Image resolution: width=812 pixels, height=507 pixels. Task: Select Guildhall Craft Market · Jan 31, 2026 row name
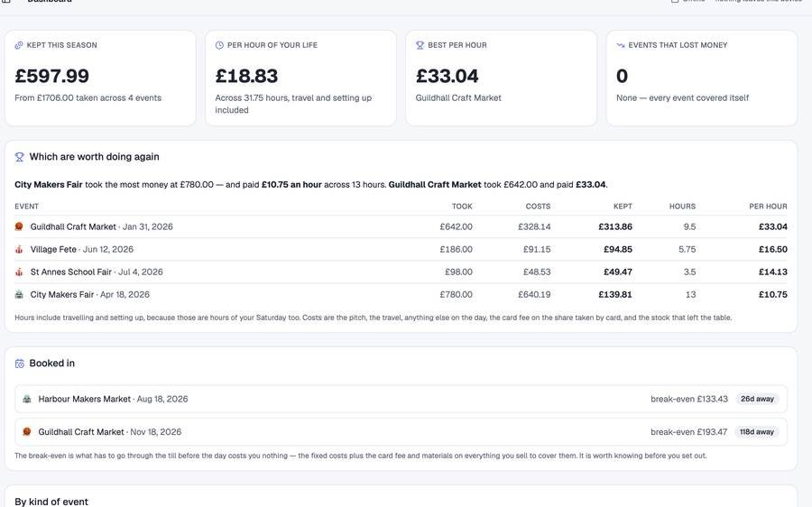click(101, 226)
